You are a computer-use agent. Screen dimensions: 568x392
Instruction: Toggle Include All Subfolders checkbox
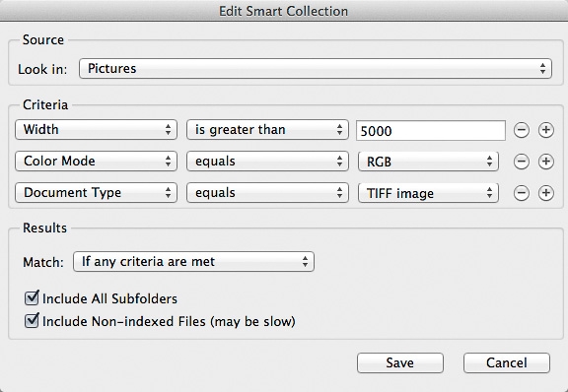pyautogui.click(x=32, y=297)
